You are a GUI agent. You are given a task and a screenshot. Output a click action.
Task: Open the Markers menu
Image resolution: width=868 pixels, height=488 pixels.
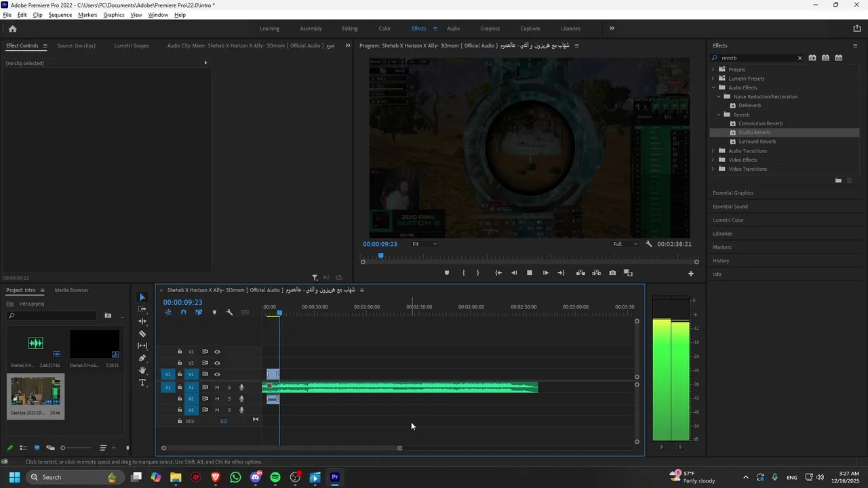tap(87, 15)
